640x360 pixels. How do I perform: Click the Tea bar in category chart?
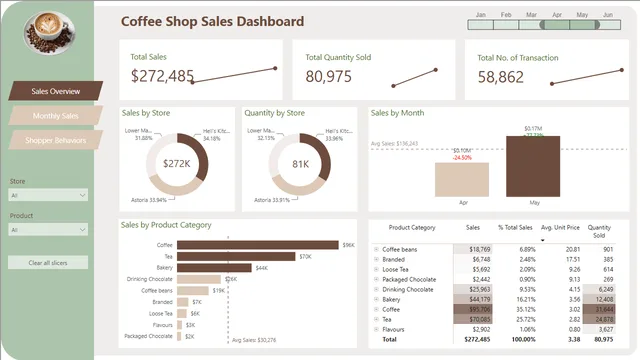(236, 256)
